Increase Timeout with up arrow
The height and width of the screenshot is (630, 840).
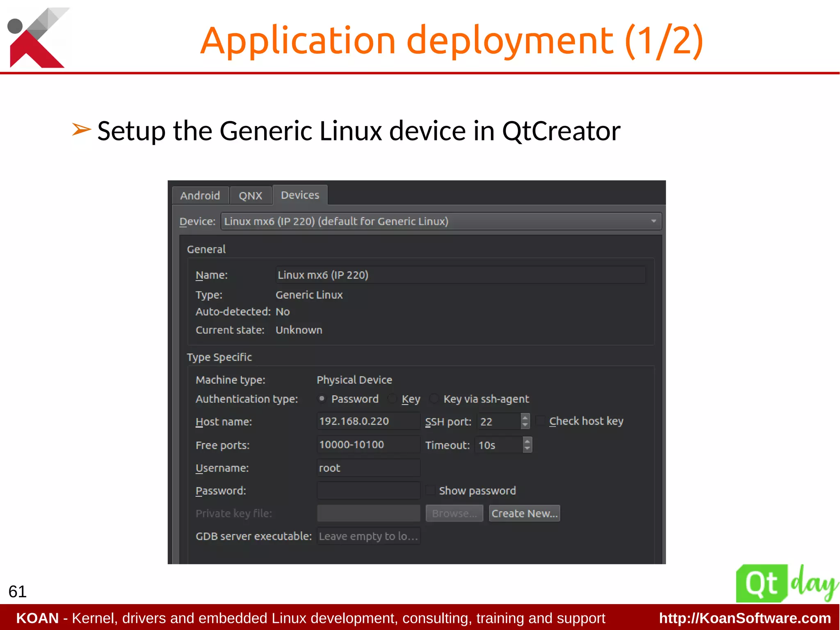click(x=527, y=441)
